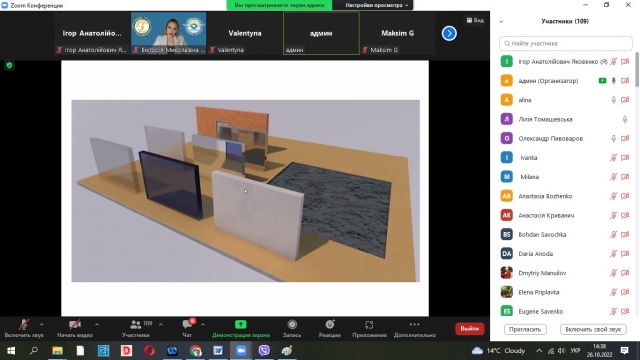
Task: Click the green encryption shield icon
Action: [x=9, y=65]
